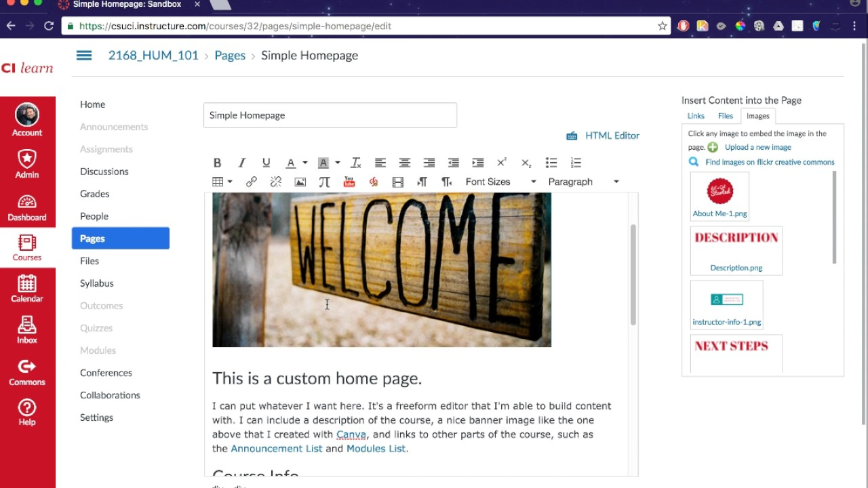Open Settings in course navigation
The height and width of the screenshot is (488, 868).
(x=96, y=418)
